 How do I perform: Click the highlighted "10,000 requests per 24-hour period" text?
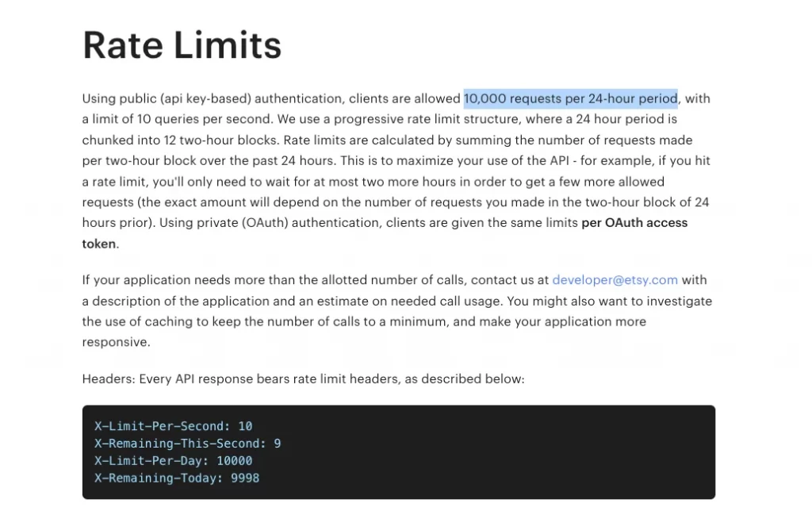[570, 98]
